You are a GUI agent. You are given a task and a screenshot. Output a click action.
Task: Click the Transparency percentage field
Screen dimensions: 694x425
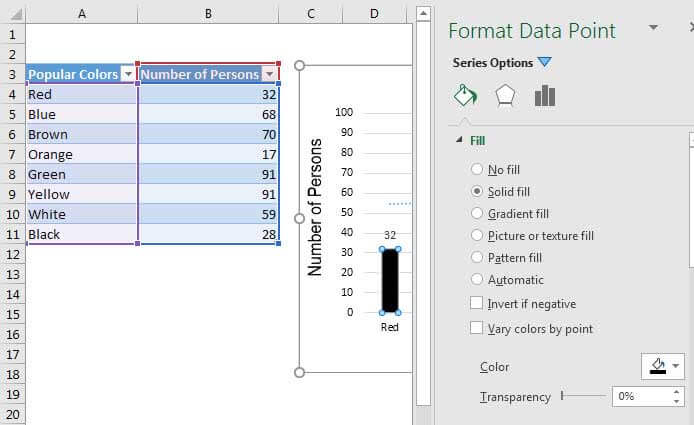coord(642,396)
